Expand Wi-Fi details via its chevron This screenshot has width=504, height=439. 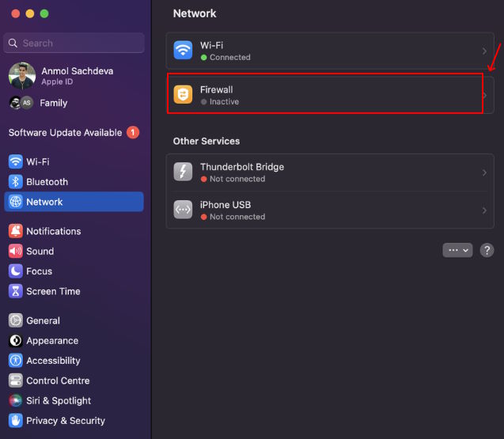pos(484,51)
